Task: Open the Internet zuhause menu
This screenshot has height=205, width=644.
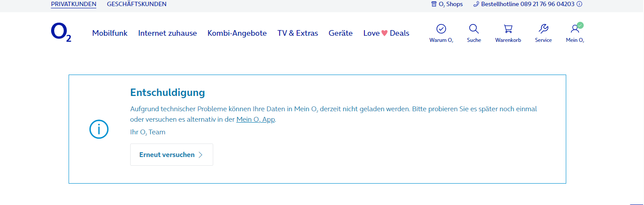Action: click(168, 33)
